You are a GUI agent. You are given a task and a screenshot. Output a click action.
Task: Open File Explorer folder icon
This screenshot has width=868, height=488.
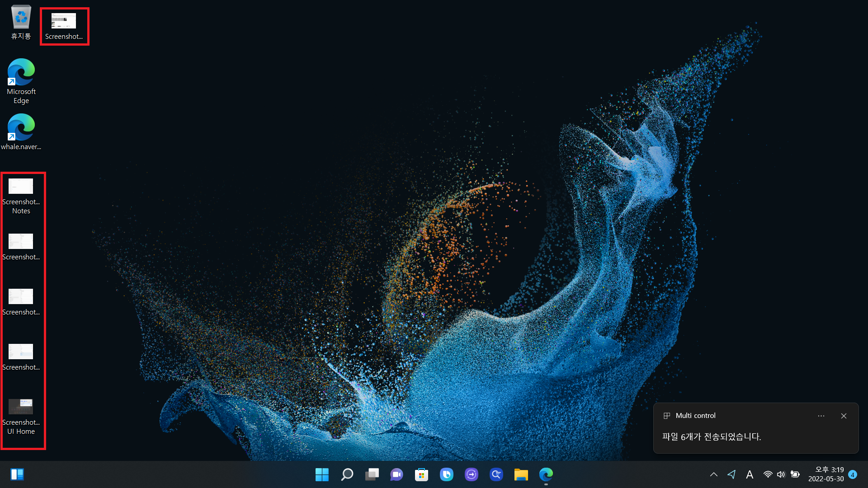tap(521, 474)
